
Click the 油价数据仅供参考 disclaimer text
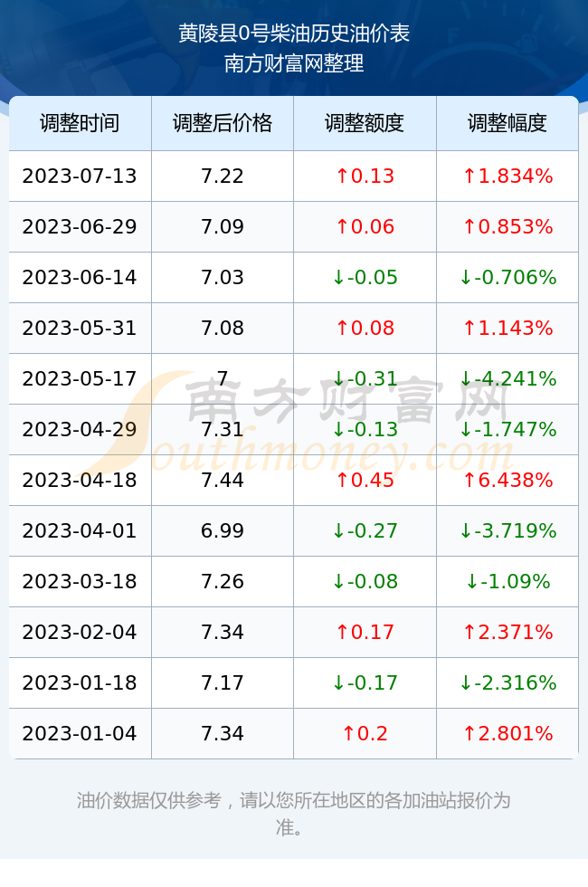[x=294, y=814]
